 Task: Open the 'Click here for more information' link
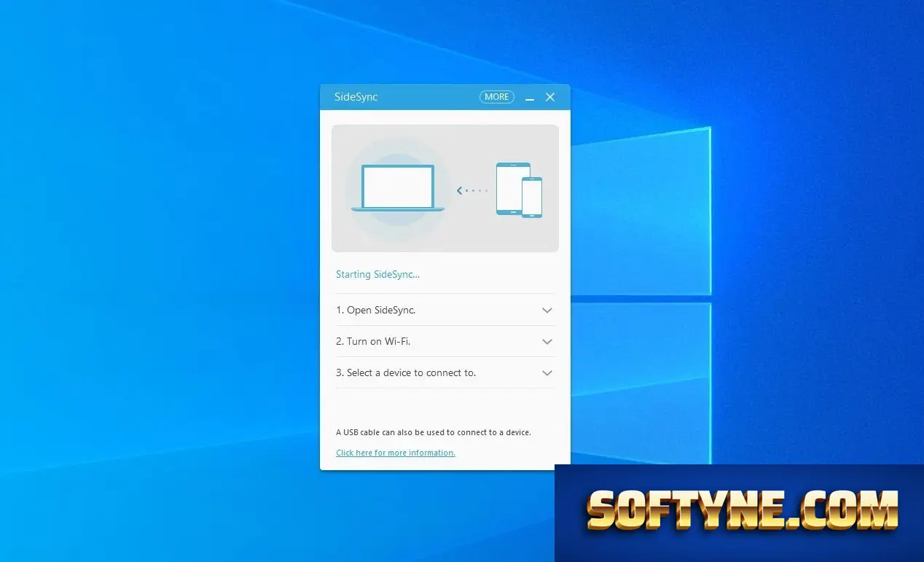396,453
